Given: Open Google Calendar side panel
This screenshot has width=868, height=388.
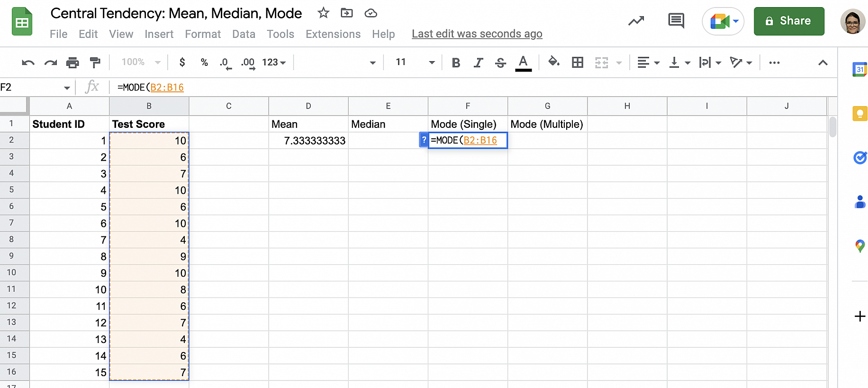Looking at the screenshot, I should point(860,69).
